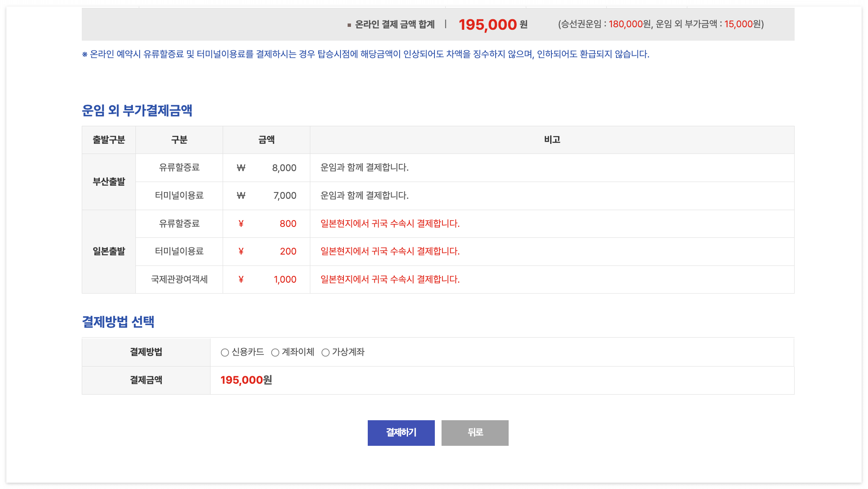This screenshot has width=868, height=489.
Task: Click the 운임 외 부가결제금액 section heading
Action: click(x=137, y=111)
